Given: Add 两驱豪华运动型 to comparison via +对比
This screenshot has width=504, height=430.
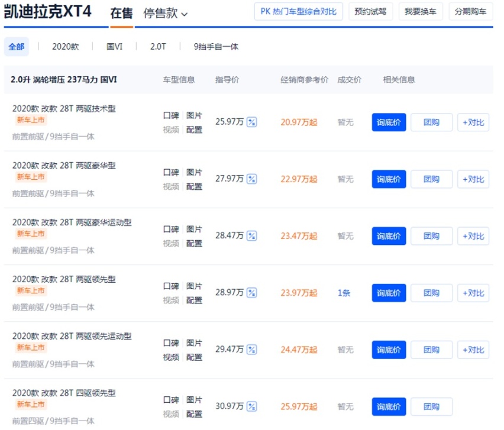Looking at the screenshot, I should (x=473, y=236).
